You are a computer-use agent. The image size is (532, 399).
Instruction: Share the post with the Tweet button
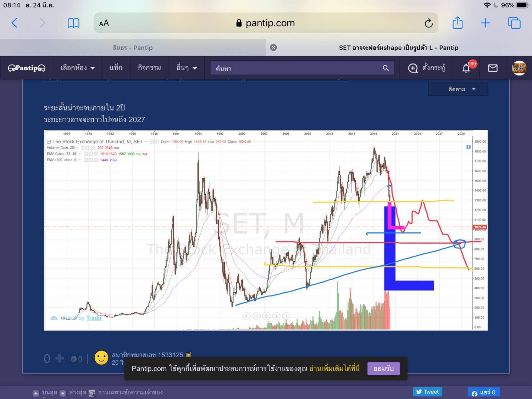point(427,392)
